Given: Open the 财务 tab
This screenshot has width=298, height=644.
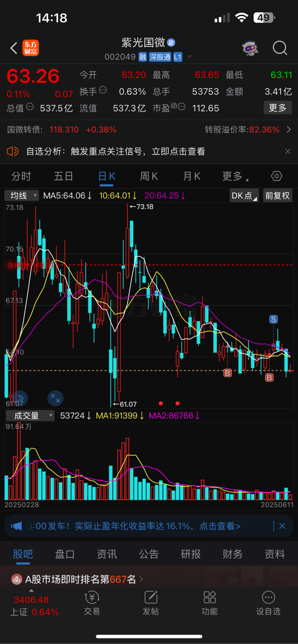Looking at the screenshot, I should (233, 554).
